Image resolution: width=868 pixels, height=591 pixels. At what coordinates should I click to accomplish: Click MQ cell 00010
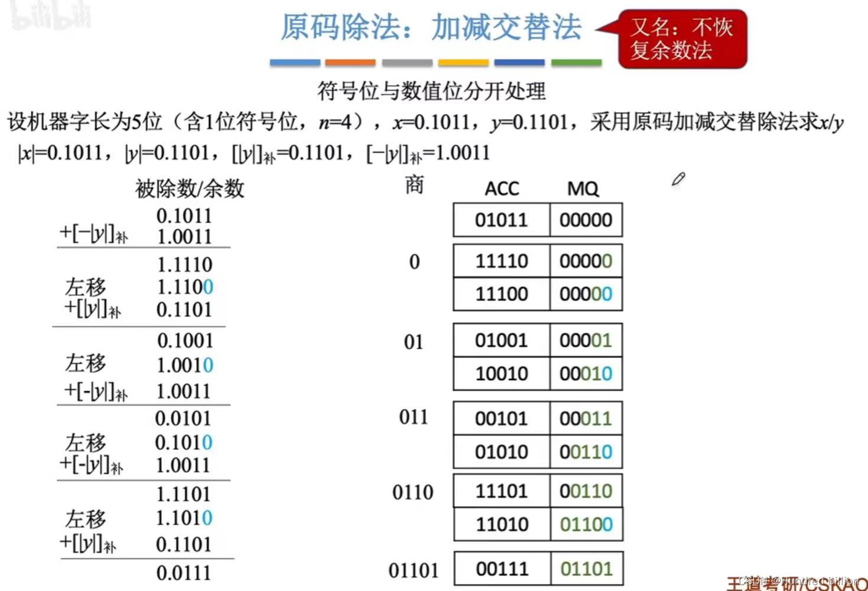tap(586, 373)
